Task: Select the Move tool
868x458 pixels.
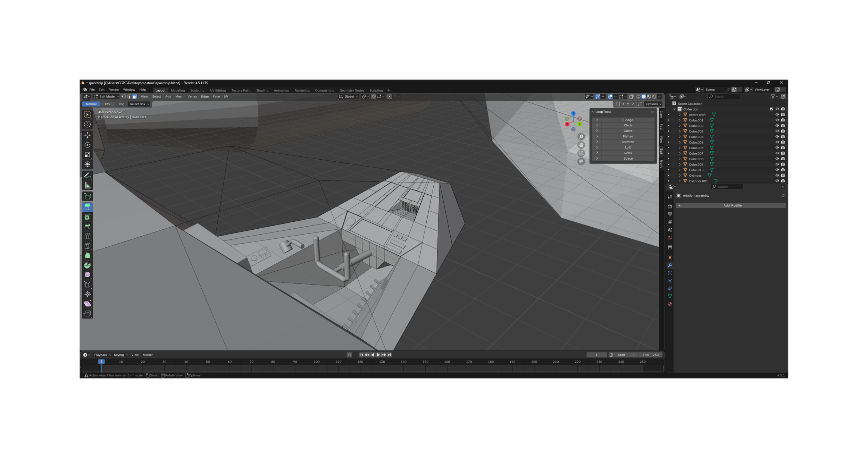Action: tap(87, 135)
